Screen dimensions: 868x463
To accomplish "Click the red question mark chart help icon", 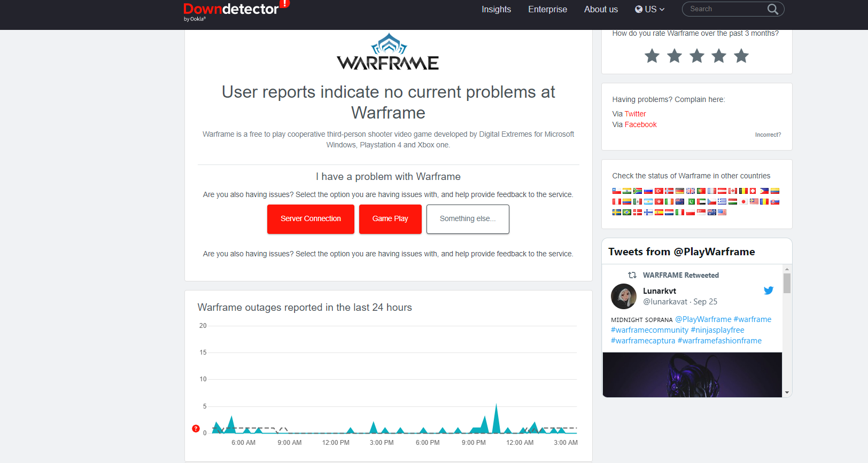I will [x=196, y=428].
